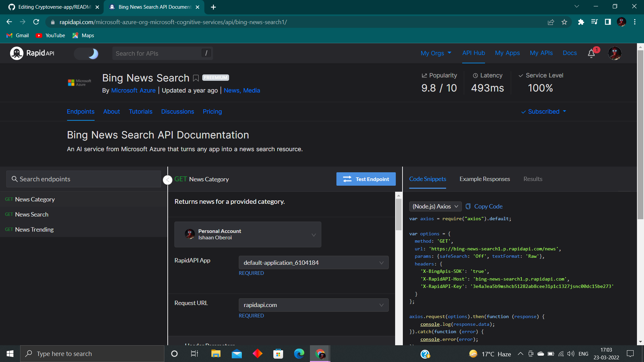
Task: Open My Apps in header
Action: coord(507,53)
